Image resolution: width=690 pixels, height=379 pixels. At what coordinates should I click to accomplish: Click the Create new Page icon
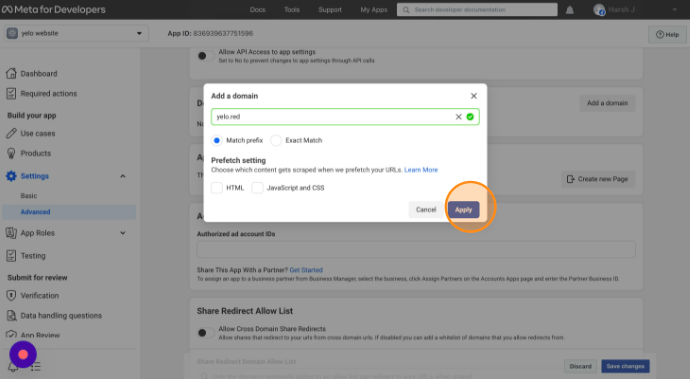[570, 179]
